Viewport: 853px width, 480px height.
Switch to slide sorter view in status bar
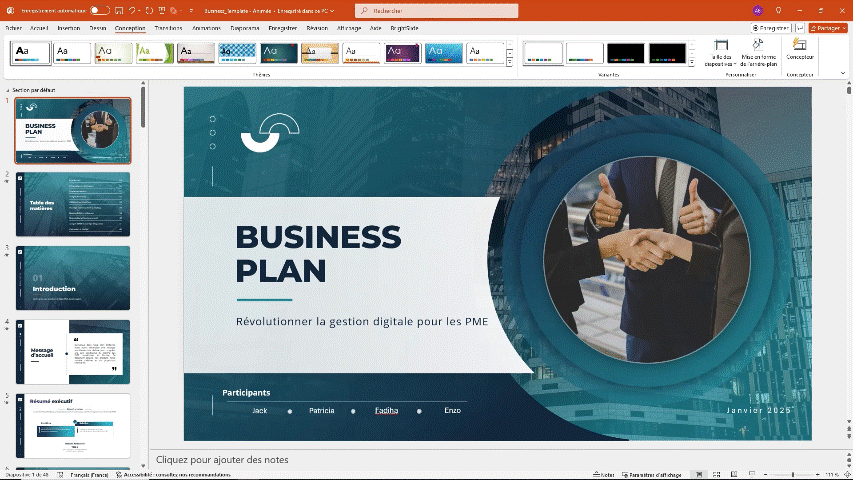pos(716,474)
